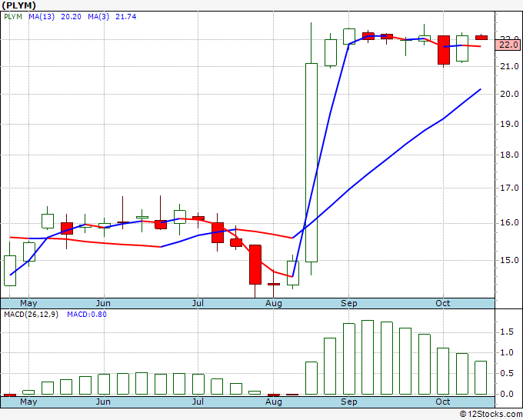This screenshot has width=523, height=420.
Task: Click the Jul label on MACD axis
Action: 198,402
